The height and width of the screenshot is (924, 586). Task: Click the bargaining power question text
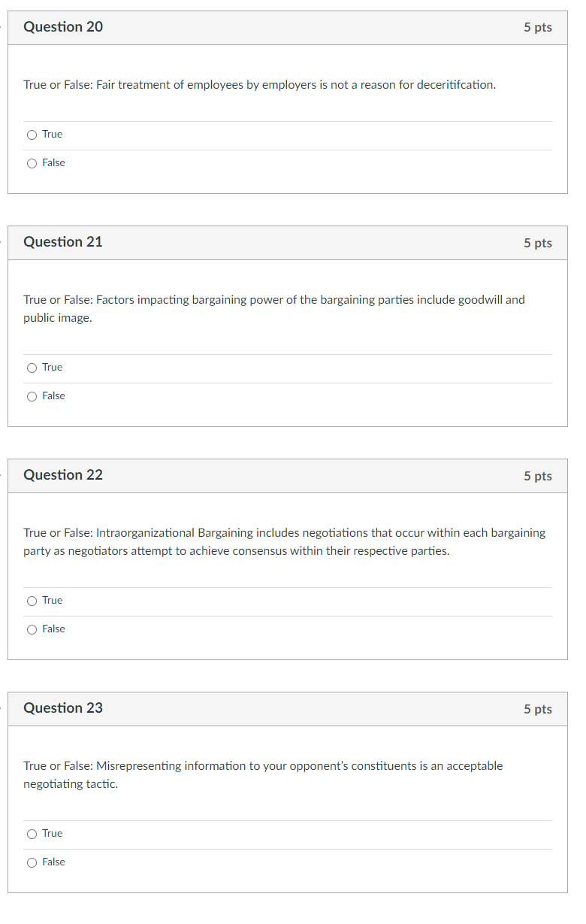(x=274, y=308)
